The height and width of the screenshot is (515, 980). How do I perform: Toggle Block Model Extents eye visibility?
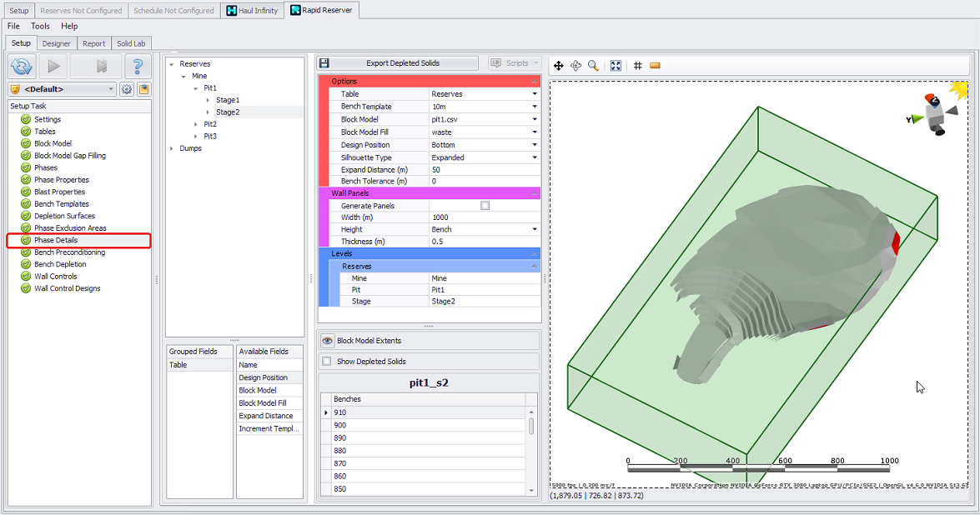328,341
